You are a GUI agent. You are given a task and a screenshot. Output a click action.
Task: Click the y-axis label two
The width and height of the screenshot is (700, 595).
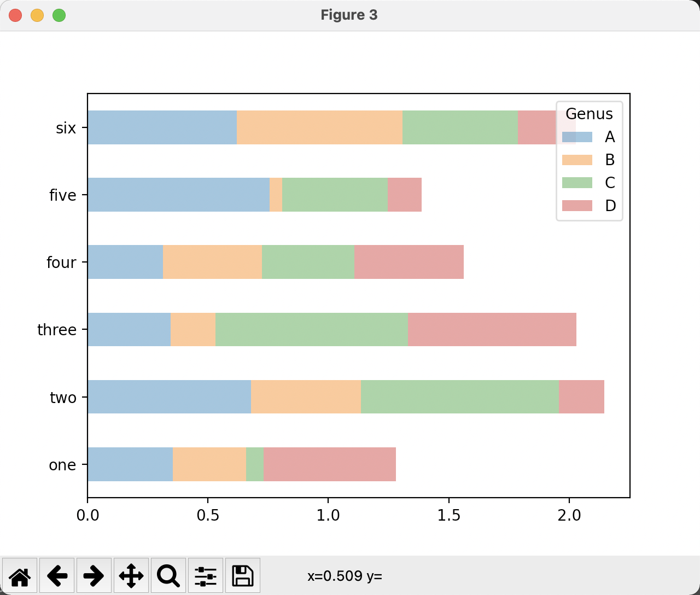click(x=63, y=398)
